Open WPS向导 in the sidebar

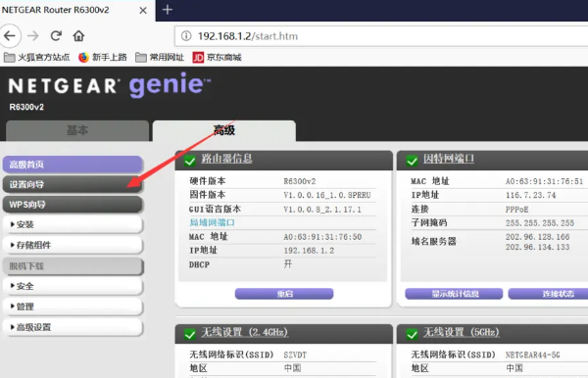(x=73, y=205)
